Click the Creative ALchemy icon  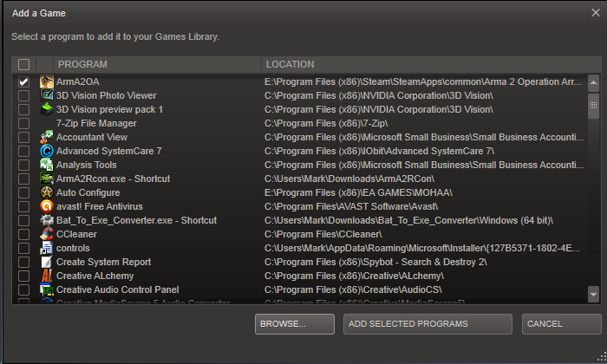47,276
